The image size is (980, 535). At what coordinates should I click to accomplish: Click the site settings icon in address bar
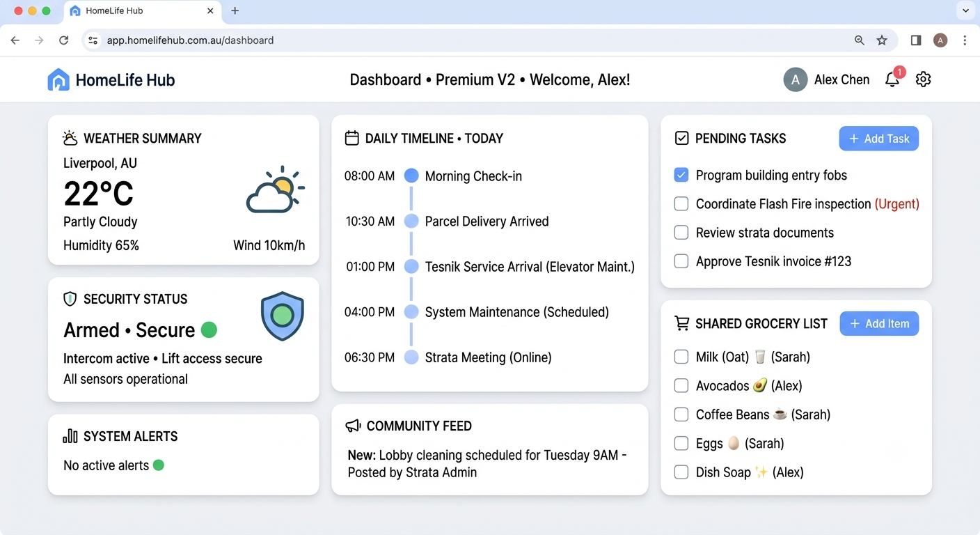[x=93, y=40]
